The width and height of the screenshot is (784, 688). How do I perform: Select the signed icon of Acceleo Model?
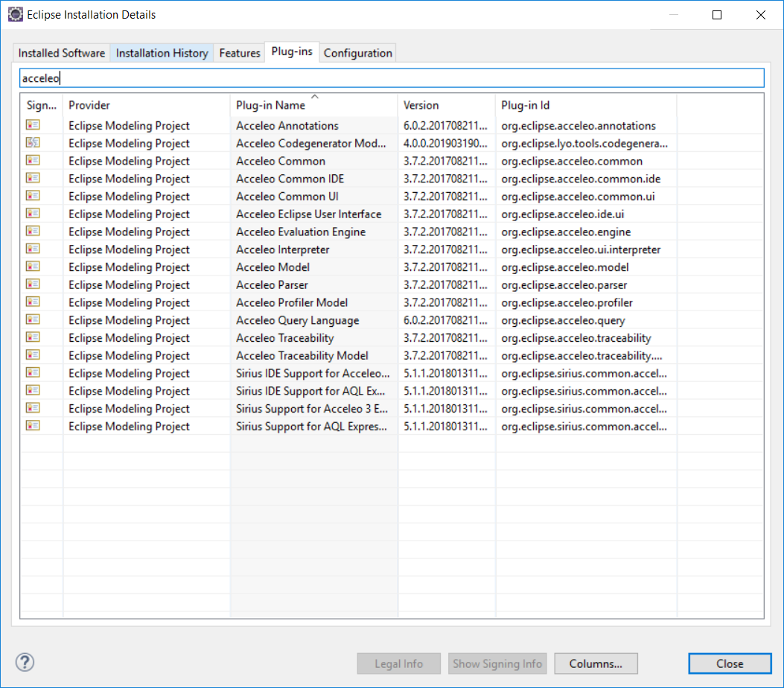pos(33,267)
